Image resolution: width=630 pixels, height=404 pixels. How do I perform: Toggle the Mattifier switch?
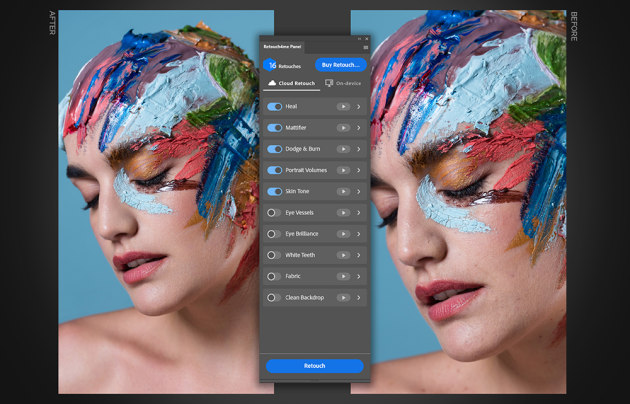[274, 128]
